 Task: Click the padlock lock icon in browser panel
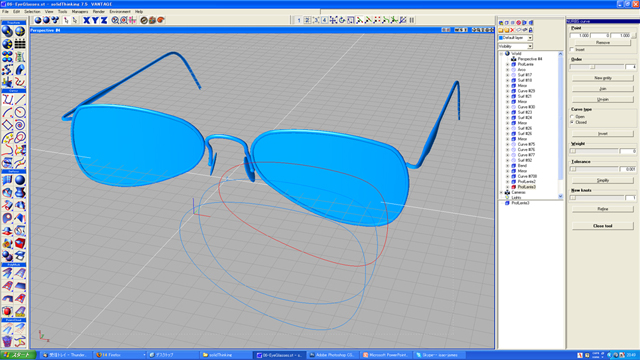coord(530,30)
